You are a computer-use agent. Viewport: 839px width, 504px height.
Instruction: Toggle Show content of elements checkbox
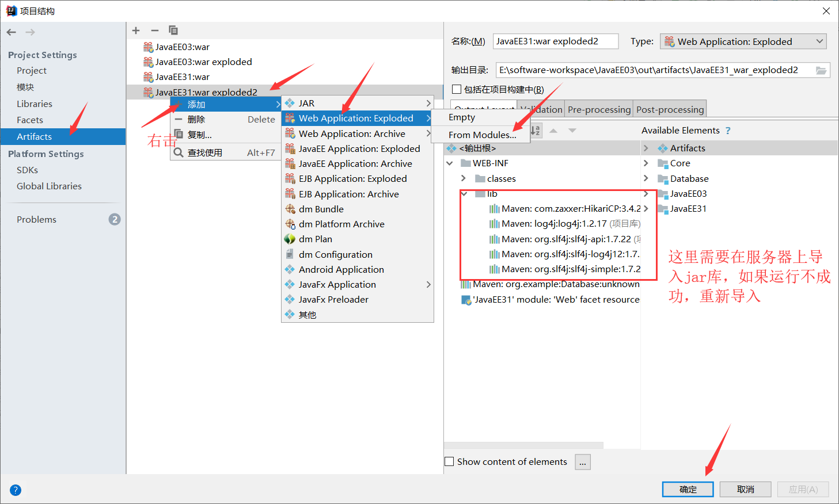click(450, 461)
